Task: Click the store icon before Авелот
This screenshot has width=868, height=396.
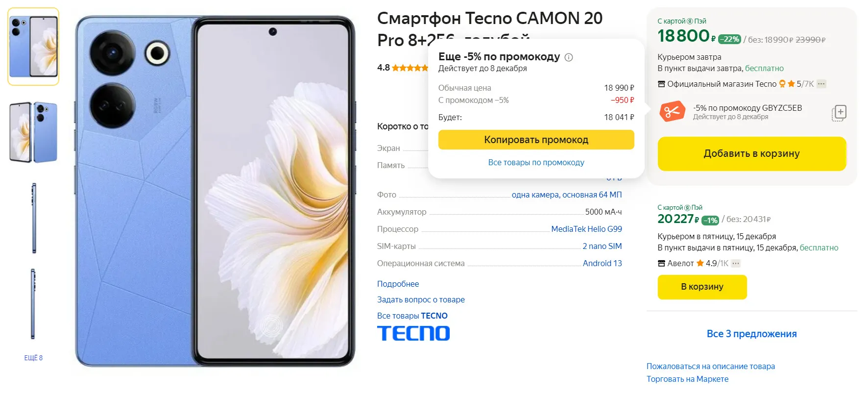Action: [x=661, y=263]
